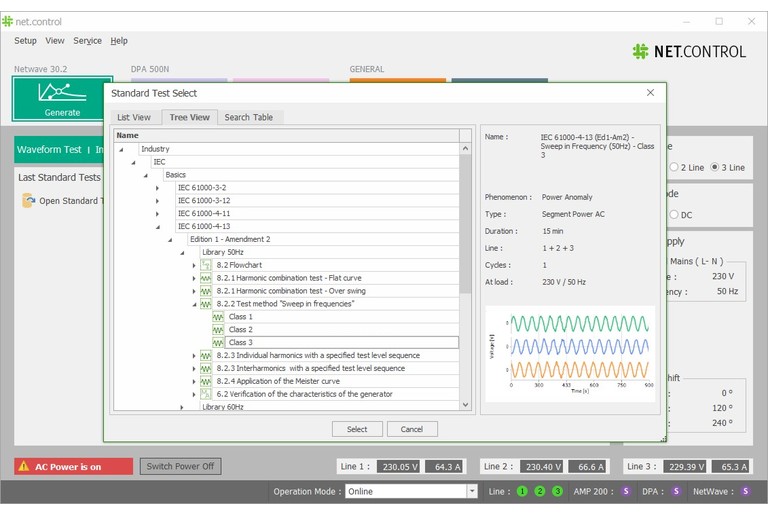Image resolution: width=768 pixels, height=515 pixels.
Task: Click the green Line 1 status indicator
Action: [522, 491]
